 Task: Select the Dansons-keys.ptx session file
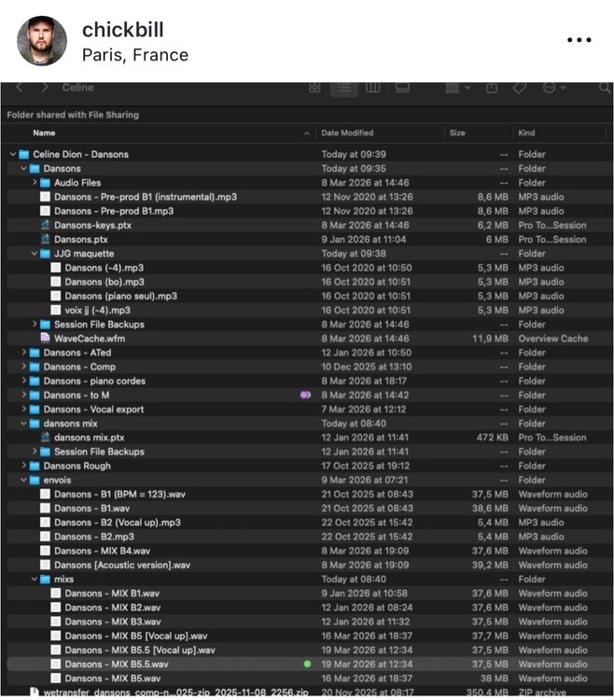coord(92,226)
